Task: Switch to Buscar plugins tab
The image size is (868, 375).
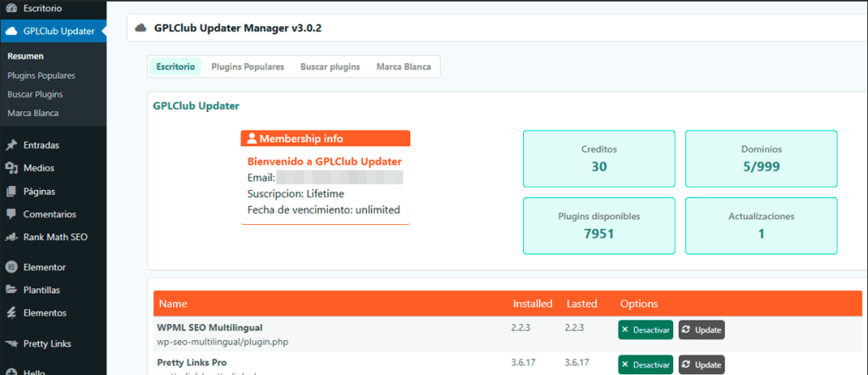Action: pos(330,66)
